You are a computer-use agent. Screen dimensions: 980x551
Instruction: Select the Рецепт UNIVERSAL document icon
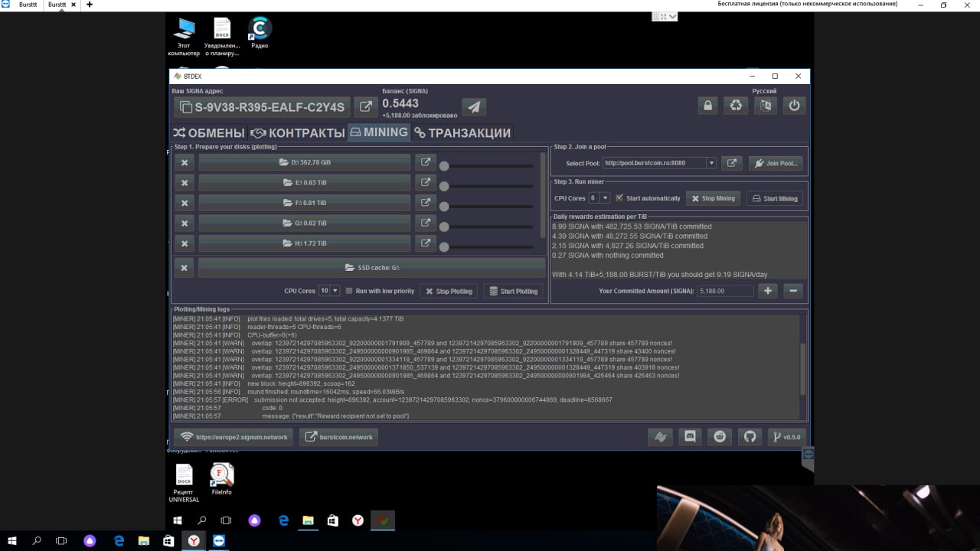[184, 484]
